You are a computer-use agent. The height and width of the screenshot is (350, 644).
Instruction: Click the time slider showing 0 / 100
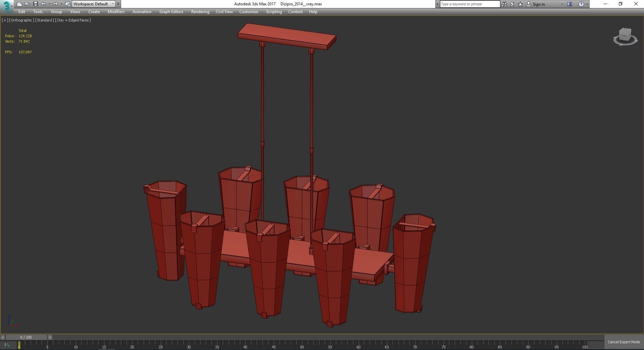tap(26, 337)
